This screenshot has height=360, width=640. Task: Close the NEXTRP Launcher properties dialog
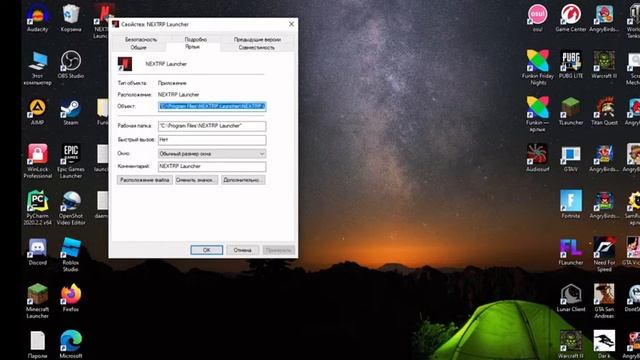pyautogui.click(x=291, y=24)
